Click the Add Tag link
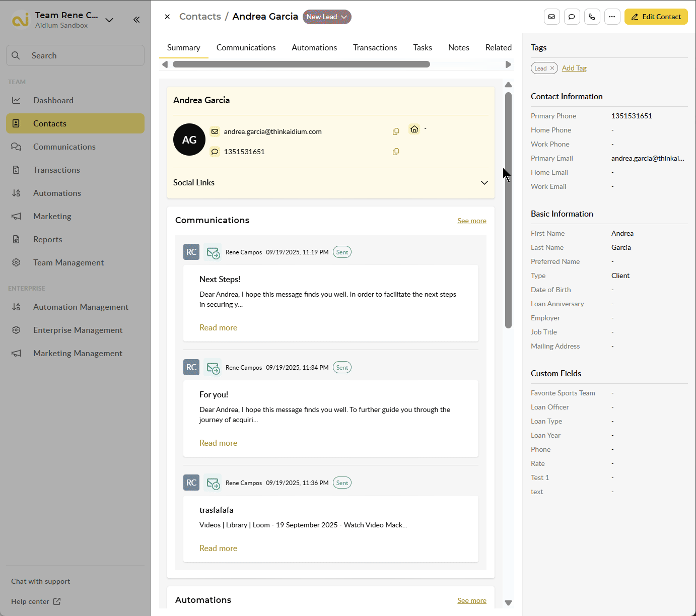Viewport: 696px width, 616px height. (x=574, y=68)
